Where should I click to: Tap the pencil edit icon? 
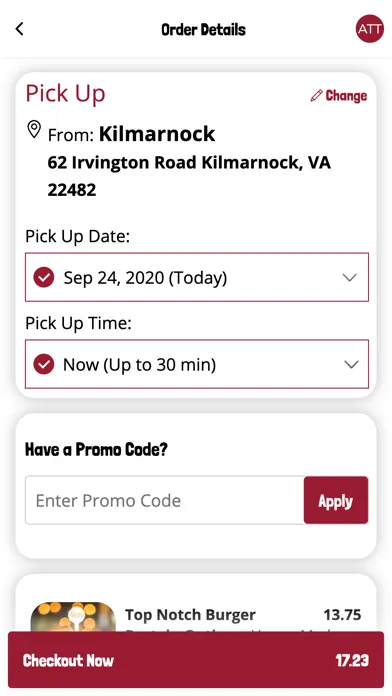(316, 95)
